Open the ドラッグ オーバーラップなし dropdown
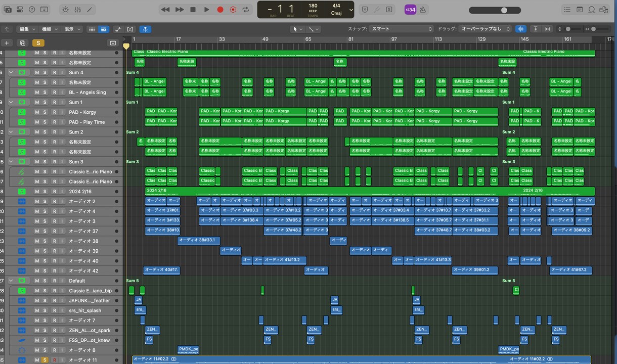The width and height of the screenshot is (617, 364). (x=485, y=29)
